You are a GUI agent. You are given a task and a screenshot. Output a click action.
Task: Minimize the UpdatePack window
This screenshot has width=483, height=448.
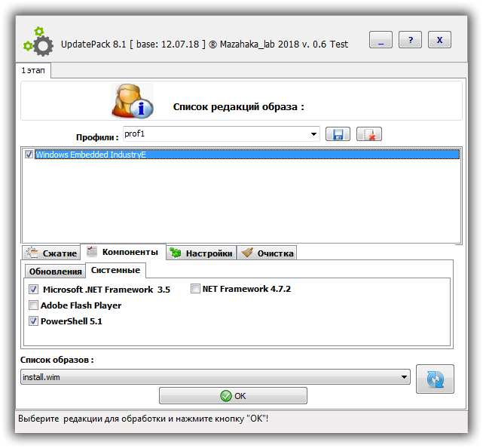381,39
